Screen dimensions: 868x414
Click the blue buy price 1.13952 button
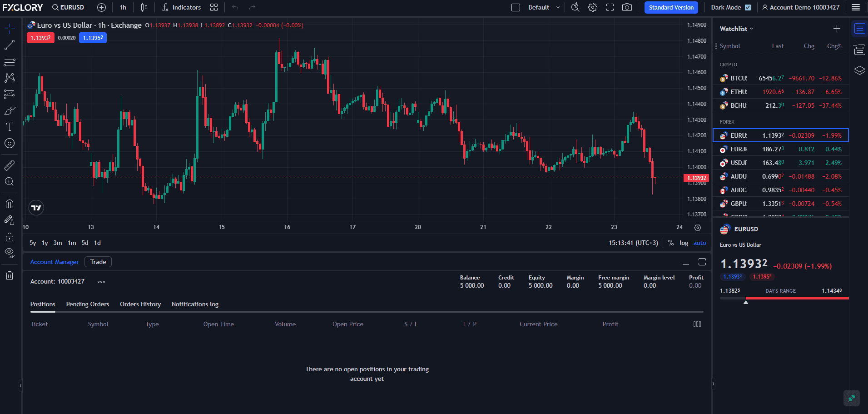pyautogui.click(x=93, y=38)
